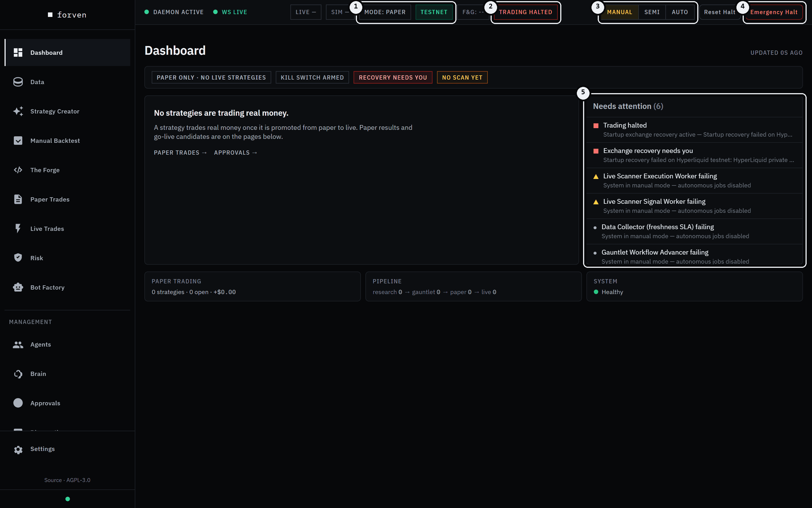Click the TRADING HALTED status badge
This screenshot has height=508, width=812.
coord(526,12)
